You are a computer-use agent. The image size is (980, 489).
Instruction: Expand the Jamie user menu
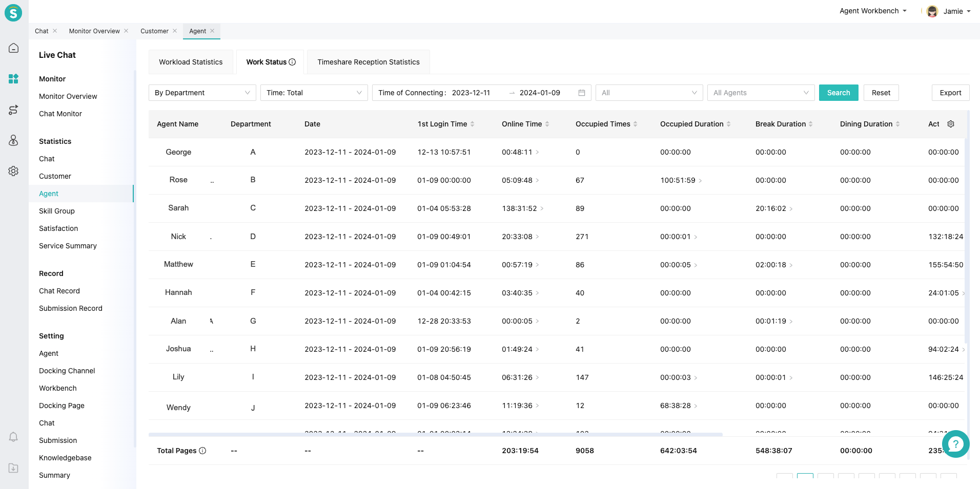(956, 11)
